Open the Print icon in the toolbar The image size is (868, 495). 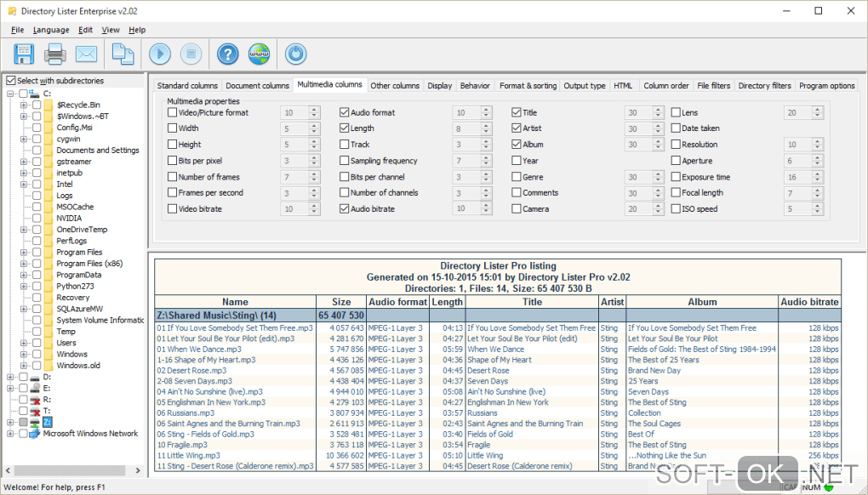(x=55, y=54)
